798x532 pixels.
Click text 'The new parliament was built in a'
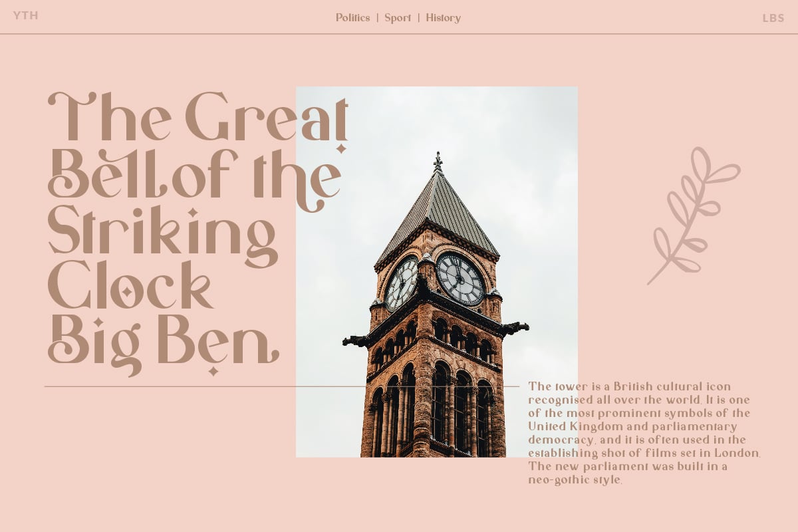tap(628, 466)
